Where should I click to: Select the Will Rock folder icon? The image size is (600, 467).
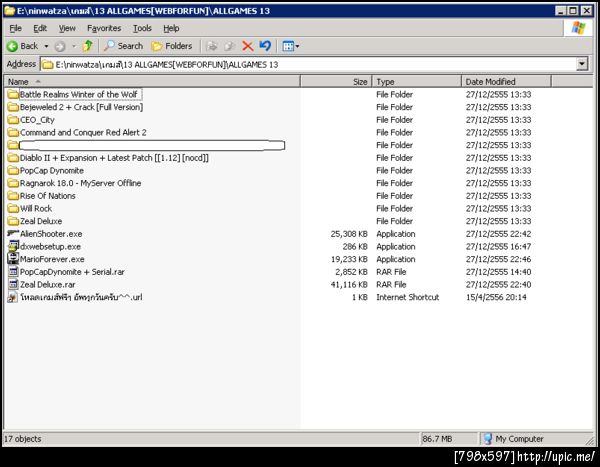point(13,208)
